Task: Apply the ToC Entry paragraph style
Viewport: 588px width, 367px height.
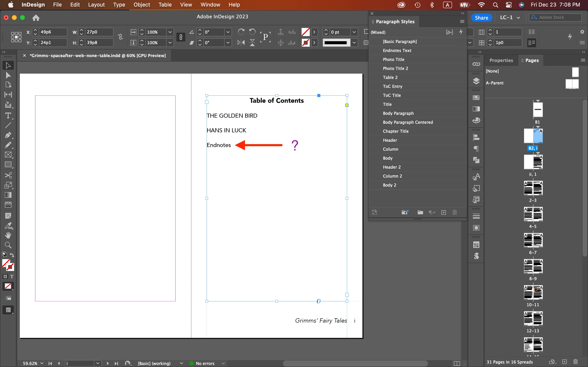Action: point(392,86)
